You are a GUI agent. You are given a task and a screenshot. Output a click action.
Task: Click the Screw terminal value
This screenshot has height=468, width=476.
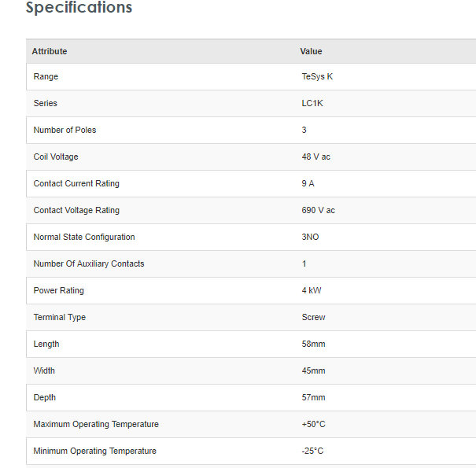point(313,317)
